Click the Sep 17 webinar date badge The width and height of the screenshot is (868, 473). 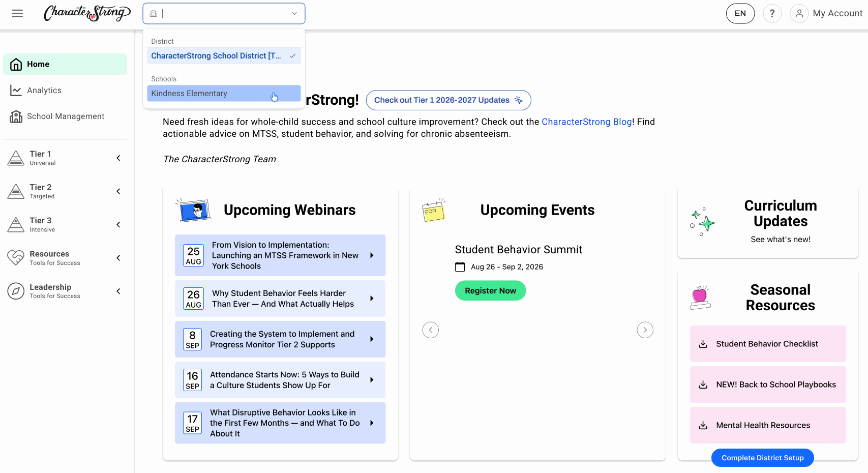point(193,423)
